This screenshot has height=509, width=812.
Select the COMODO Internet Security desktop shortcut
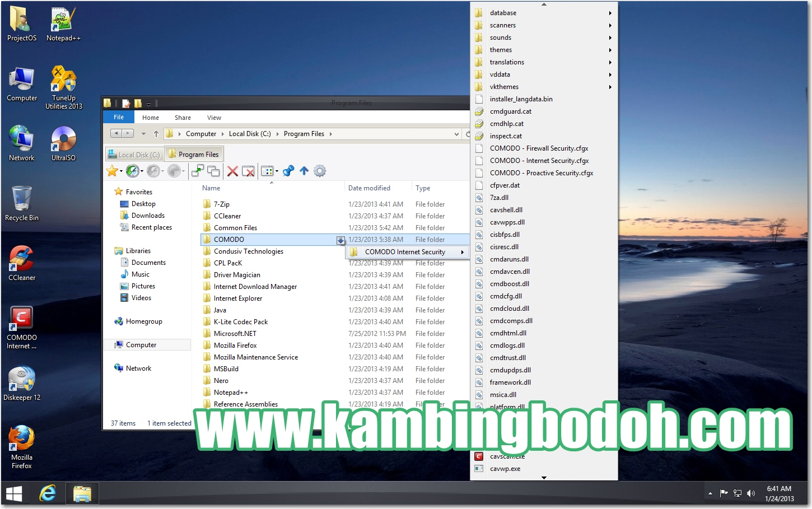point(21,328)
